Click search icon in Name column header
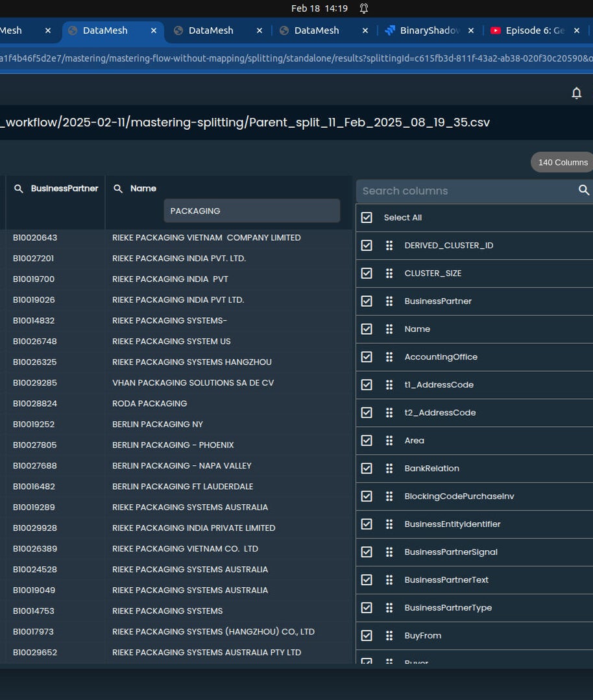The width and height of the screenshot is (593, 700). pos(118,189)
